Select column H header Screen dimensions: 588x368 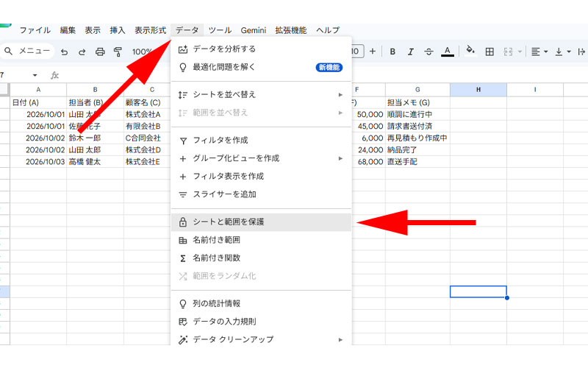(478, 90)
